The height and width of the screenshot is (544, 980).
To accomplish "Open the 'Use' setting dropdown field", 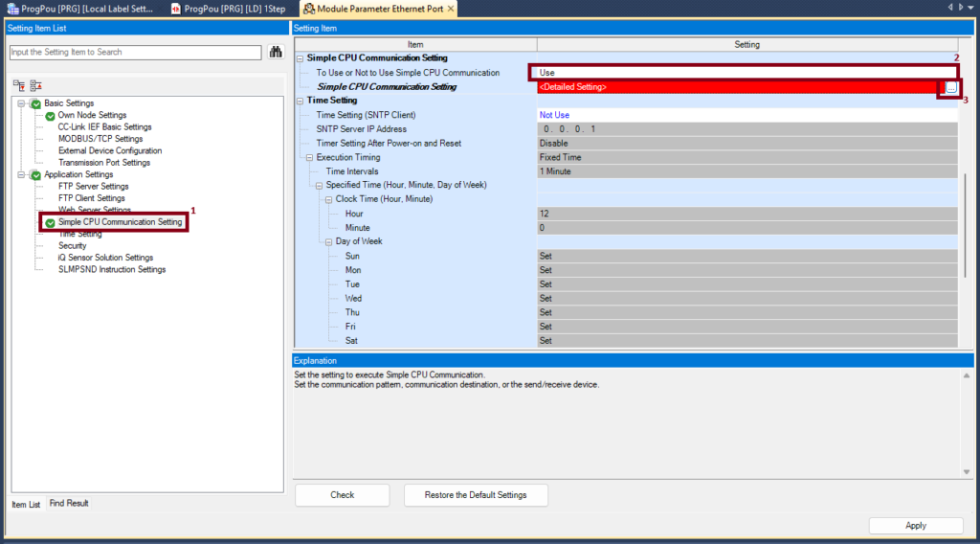I will tap(737, 73).
